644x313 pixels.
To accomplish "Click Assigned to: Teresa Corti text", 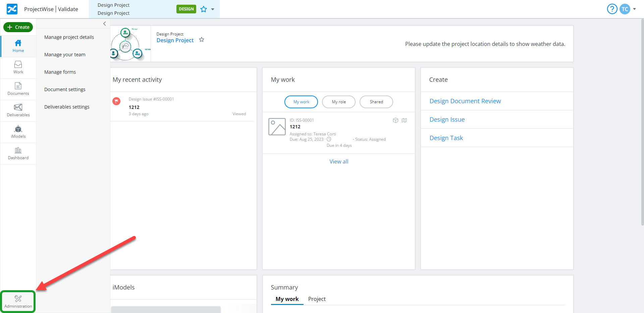I will click(x=313, y=134).
